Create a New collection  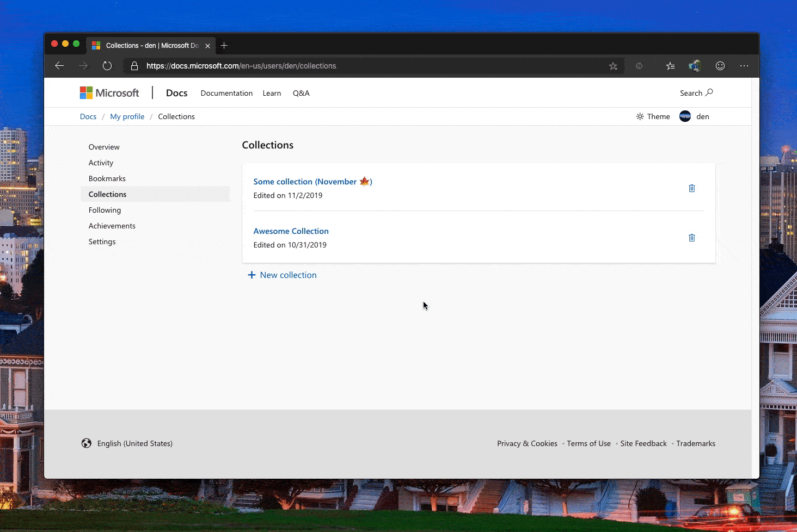pos(282,275)
